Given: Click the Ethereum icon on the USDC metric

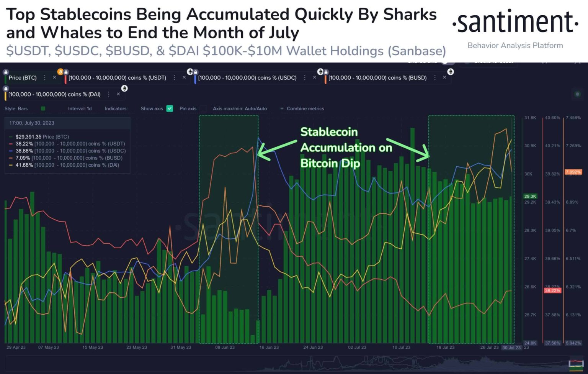Looking at the screenshot, I should click(190, 71).
